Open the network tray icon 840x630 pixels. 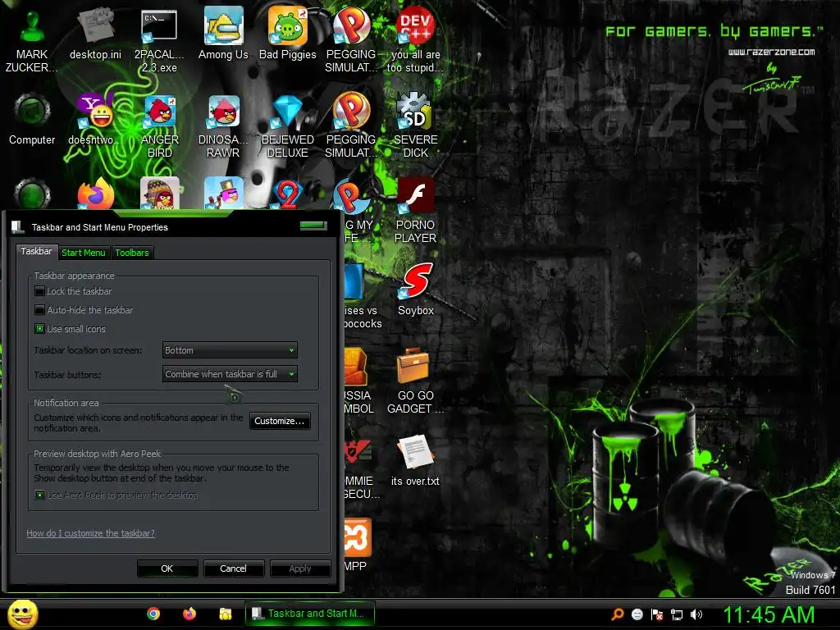coord(677,614)
